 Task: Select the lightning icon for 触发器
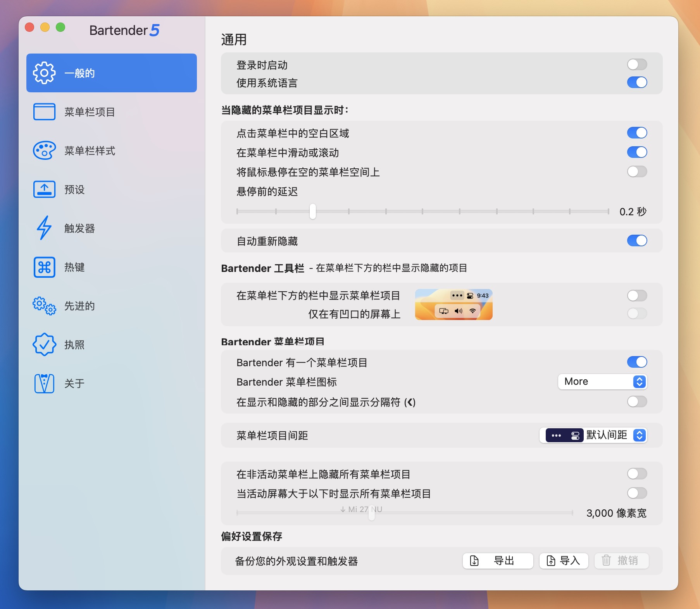coord(44,228)
